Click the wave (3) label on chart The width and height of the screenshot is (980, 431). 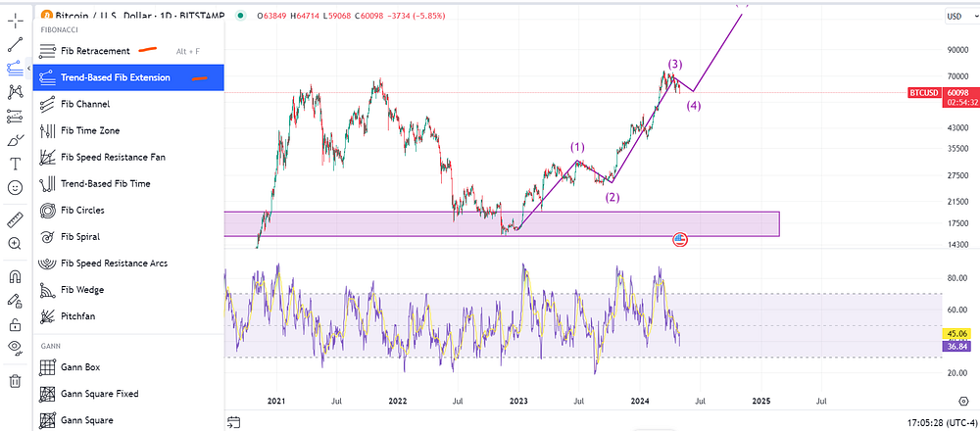pos(674,64)
